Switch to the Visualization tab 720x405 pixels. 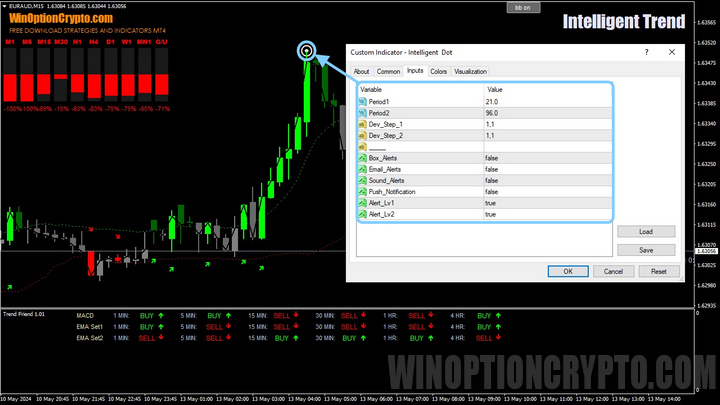(x=471, y=72)
